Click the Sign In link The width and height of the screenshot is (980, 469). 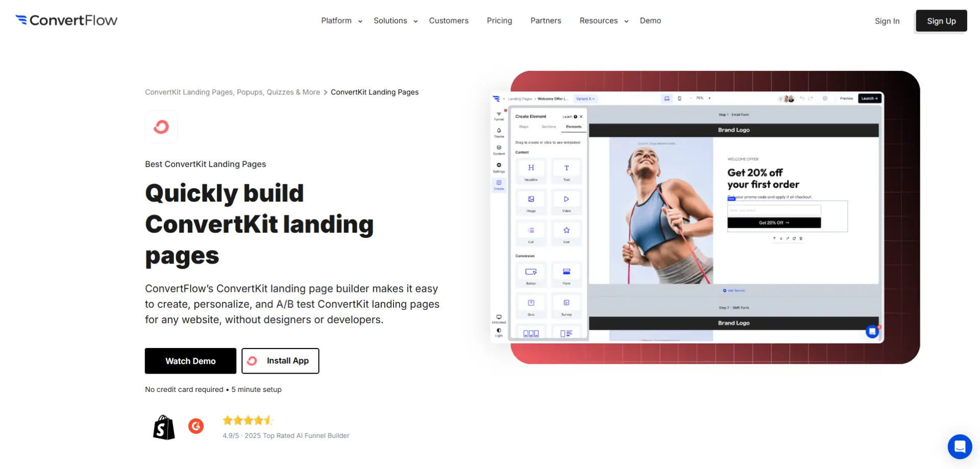(x=887, y=21)
